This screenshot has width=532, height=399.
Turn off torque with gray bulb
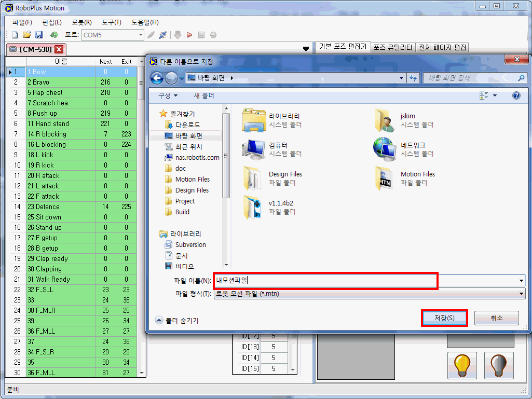tap(498, 365)
